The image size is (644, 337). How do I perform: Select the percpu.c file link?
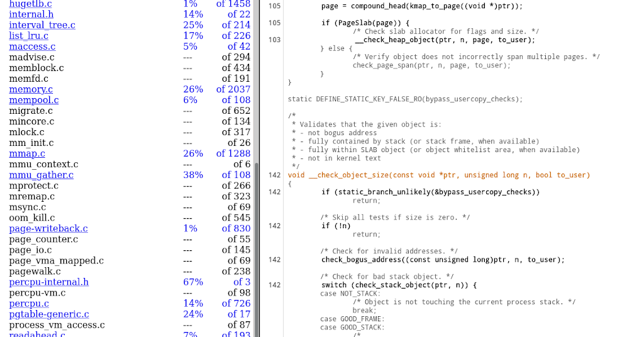pos(29,303)
